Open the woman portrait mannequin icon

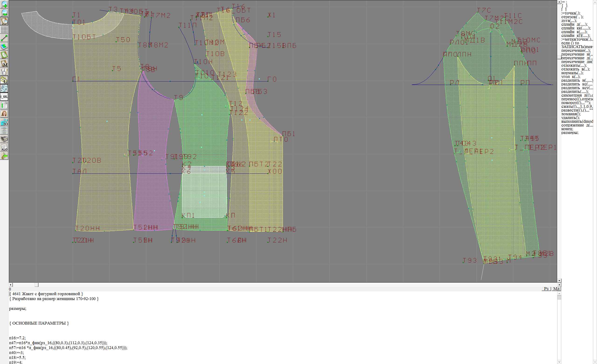coord(4,114)
